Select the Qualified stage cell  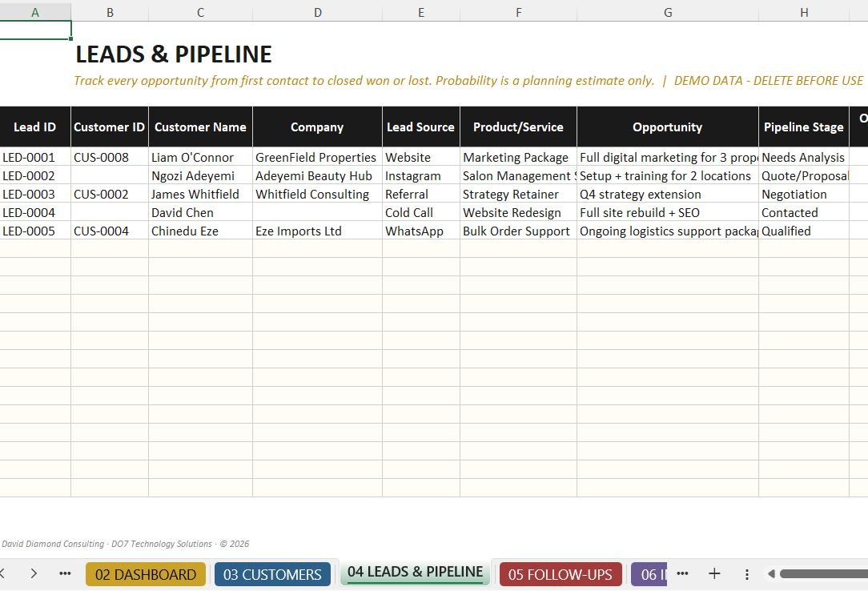point(804,231)
